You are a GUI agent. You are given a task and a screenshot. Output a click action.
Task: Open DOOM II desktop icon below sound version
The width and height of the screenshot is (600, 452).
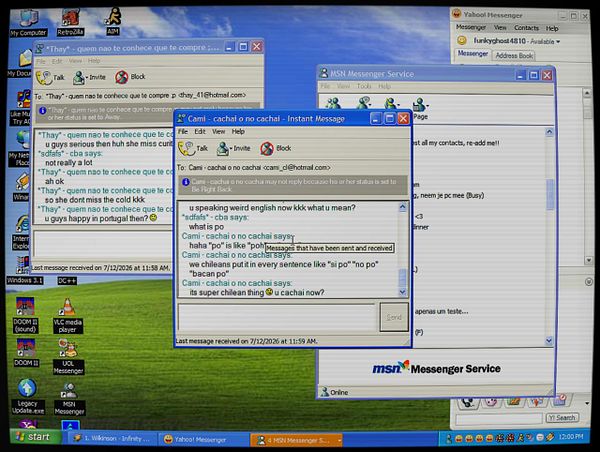[x=26, y=353]
